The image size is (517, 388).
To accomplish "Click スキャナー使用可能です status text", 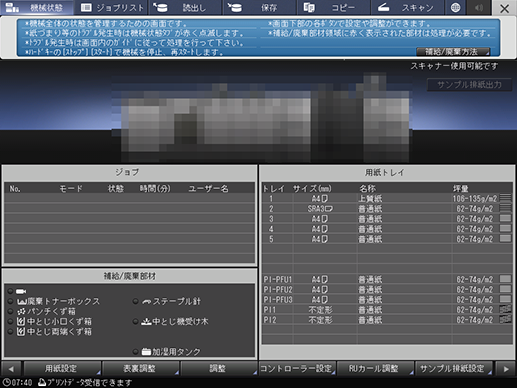I will click(454, 66).
